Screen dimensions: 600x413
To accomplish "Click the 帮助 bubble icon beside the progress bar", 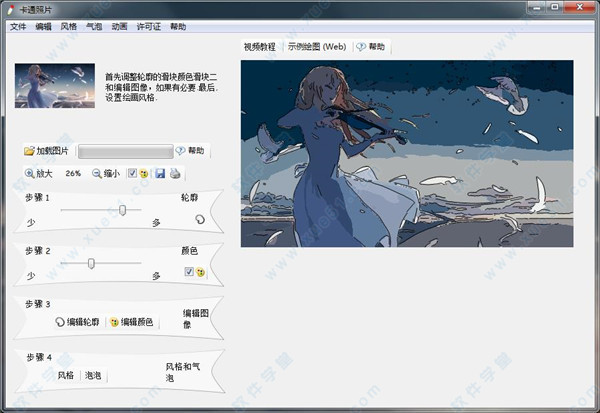I will [x=180, y=150].
